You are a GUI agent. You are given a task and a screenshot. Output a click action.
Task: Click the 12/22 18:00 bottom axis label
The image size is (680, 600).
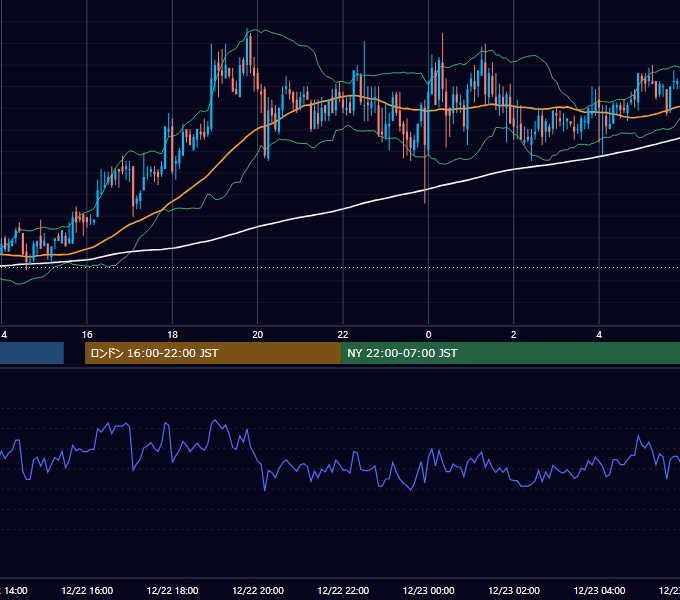(x=173, y=590)
